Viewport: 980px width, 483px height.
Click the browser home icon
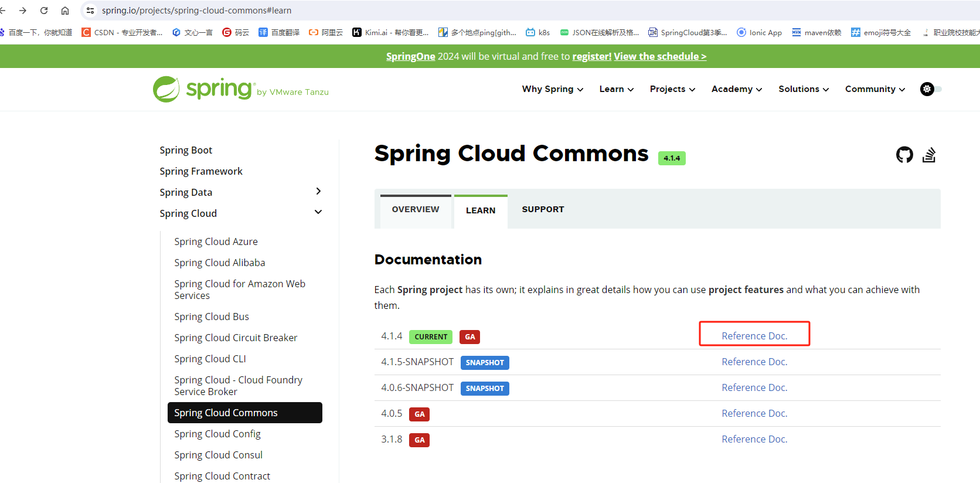click(65, 11)
